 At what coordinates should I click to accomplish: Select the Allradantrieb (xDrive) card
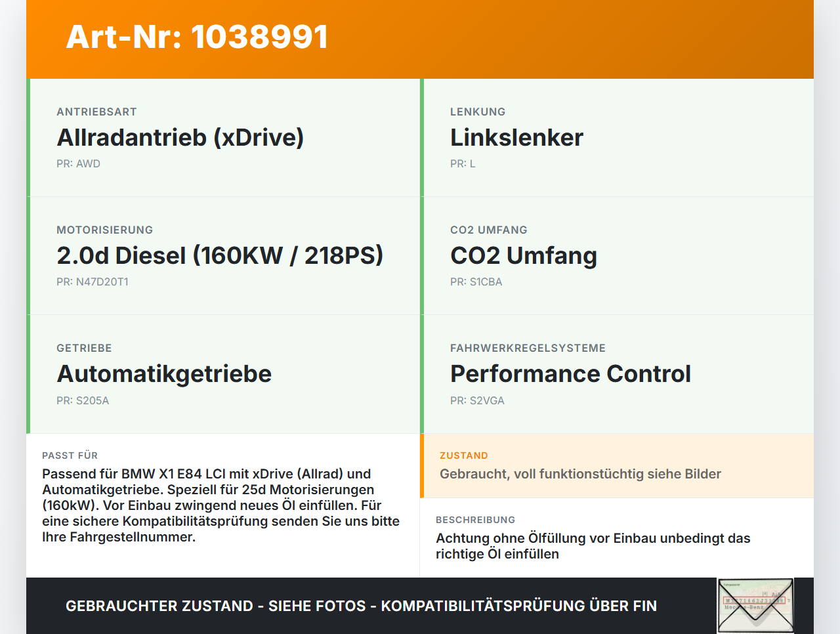point(223,138)
